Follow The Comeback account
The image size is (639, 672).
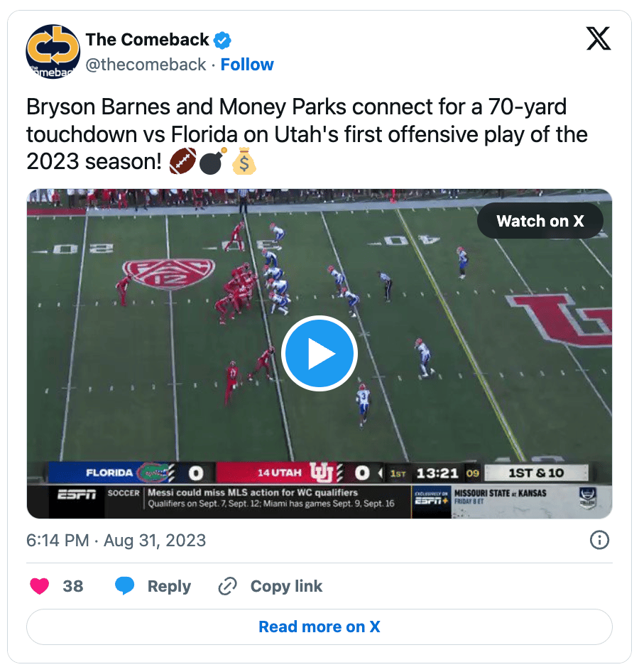coord(247,65)
